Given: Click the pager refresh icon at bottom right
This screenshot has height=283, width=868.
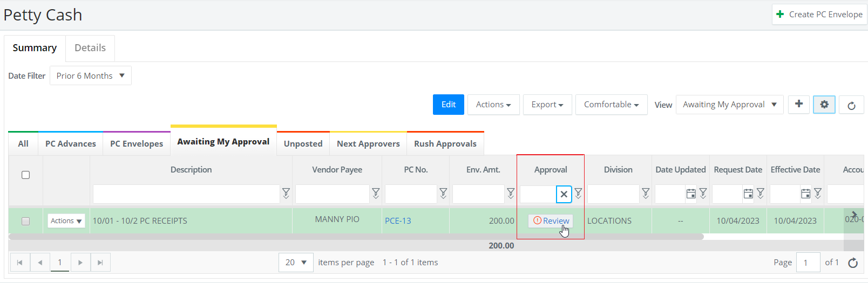Looking at the screenshot, I should click(x=853, y=263).
